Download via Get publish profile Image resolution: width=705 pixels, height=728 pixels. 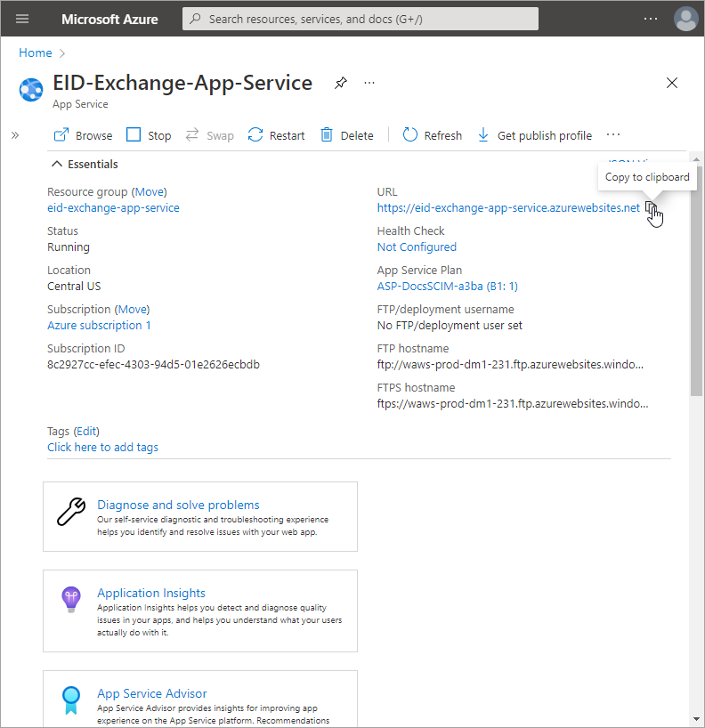[534, 135]
